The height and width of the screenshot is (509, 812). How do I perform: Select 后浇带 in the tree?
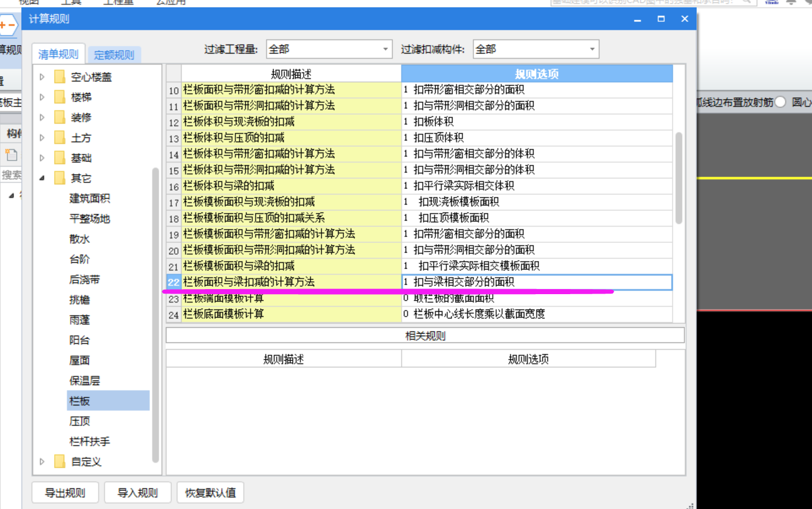click(x=84, y=280)
